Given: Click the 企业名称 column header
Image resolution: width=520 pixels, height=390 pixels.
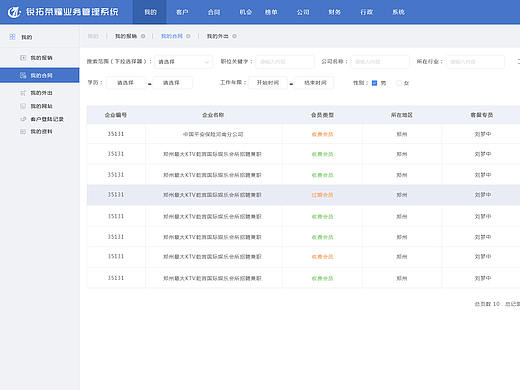Looking at the screenshot, I should pyautogui.click(x=213, y=115).
